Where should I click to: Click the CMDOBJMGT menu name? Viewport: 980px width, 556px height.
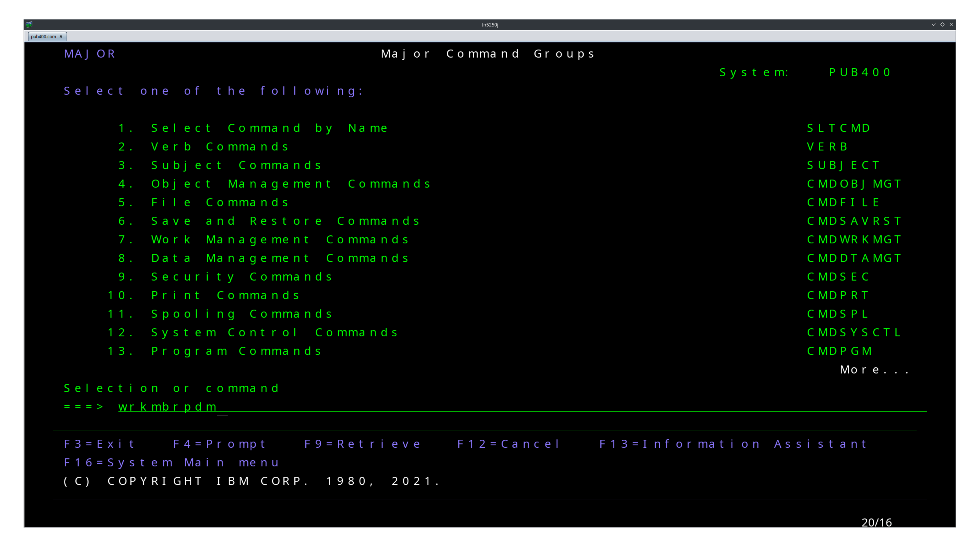(854, 184)
